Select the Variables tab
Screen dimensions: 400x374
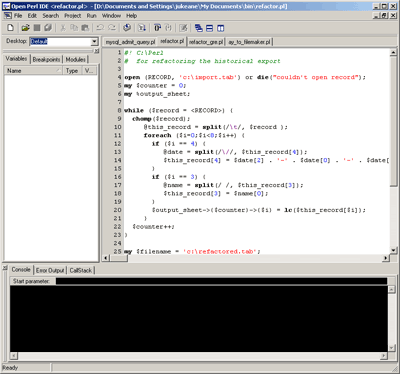click(x=16, y=59)
